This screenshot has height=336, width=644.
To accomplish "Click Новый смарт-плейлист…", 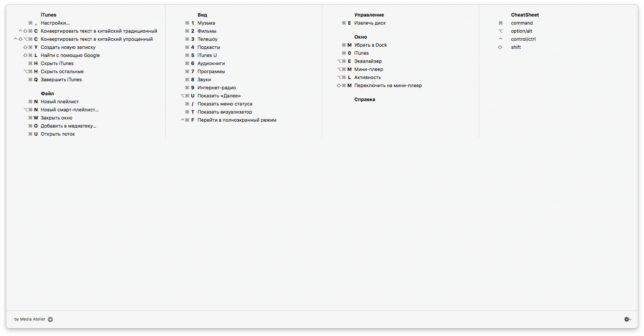I will tap(69, 110).
